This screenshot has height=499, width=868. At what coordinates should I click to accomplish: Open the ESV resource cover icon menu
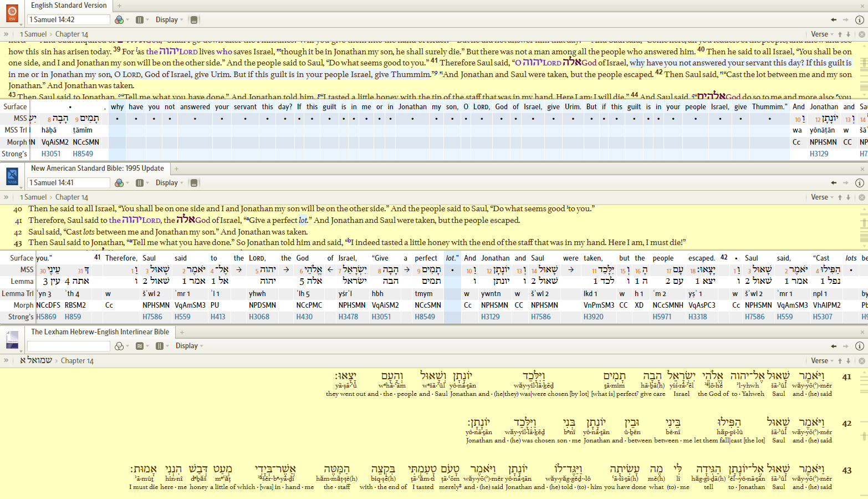(12, 13)
